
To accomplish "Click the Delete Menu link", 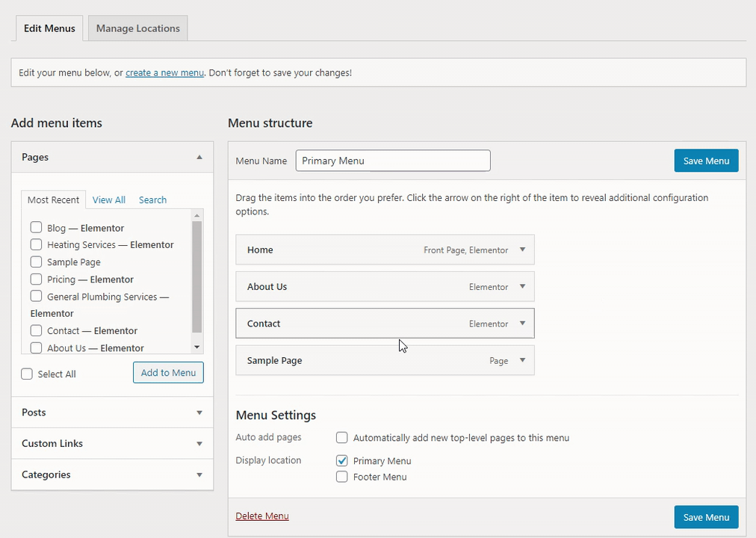I will click(x=262, y=516).
